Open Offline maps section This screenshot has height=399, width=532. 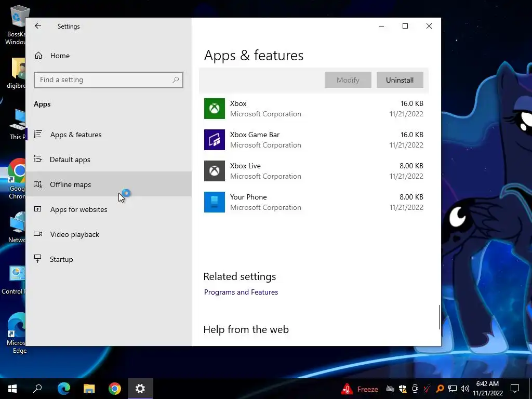pos(109,184)
